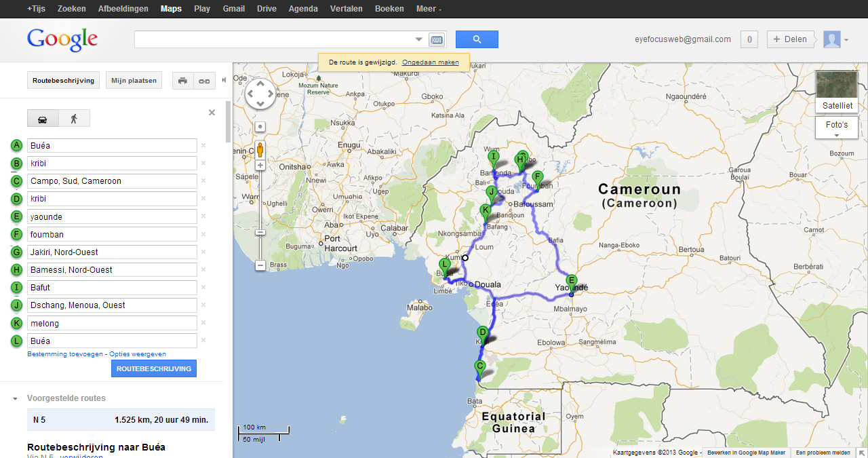This screenshot has width=868, height=458.
Task: Click in the main search input field
Action: click(274, 39)
